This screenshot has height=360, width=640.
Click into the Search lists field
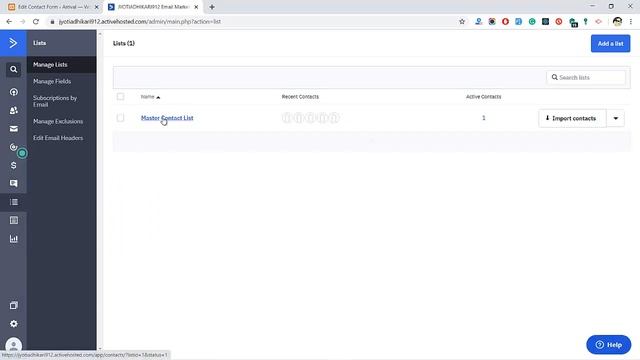[586, 78]
